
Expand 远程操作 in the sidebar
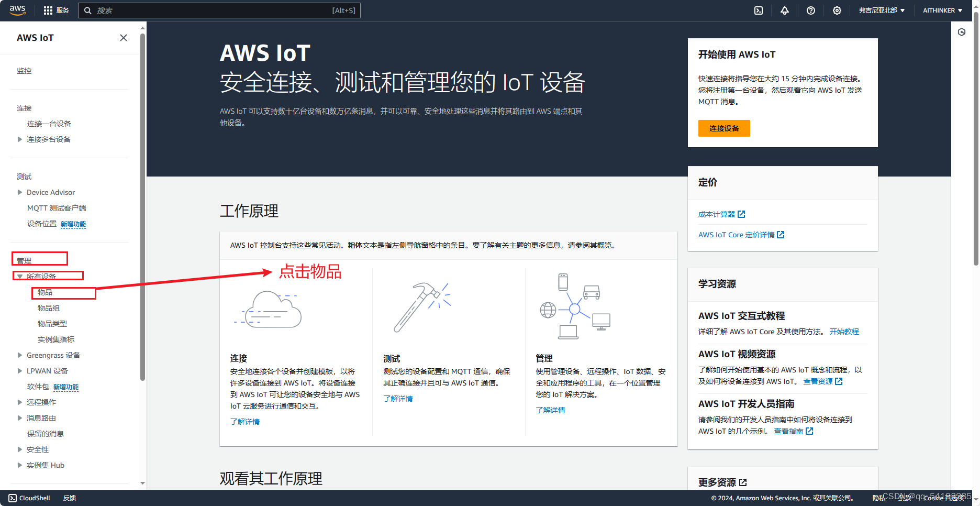(x=20, y=402)
